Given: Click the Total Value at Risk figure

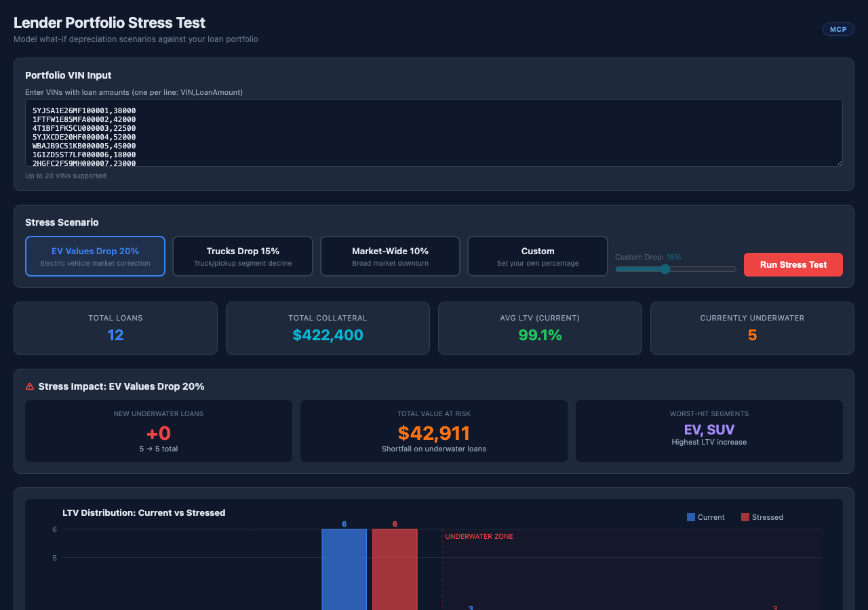Looking at the screenshot, I should 433,433.
